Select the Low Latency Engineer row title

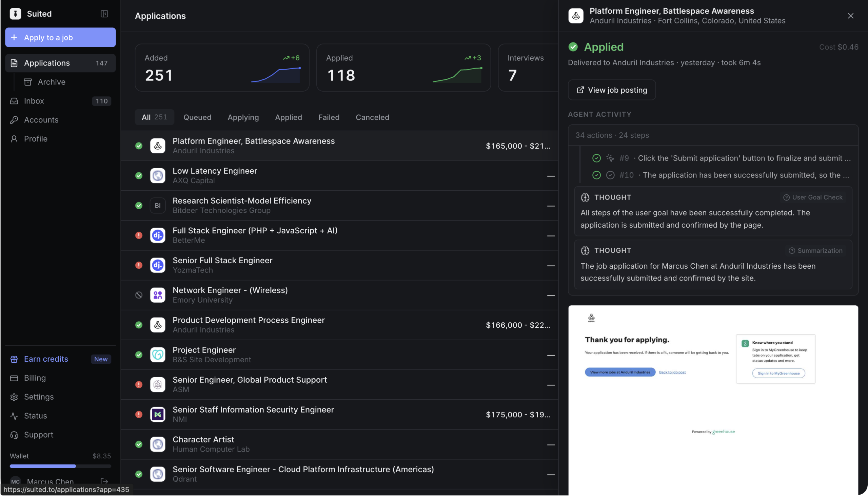(215, 171)
